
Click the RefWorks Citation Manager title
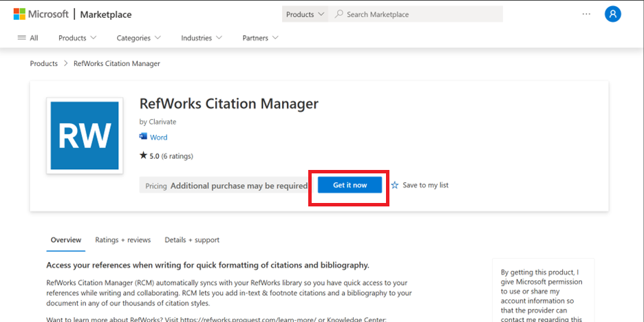pyautogui.click(x=228, y=103)
